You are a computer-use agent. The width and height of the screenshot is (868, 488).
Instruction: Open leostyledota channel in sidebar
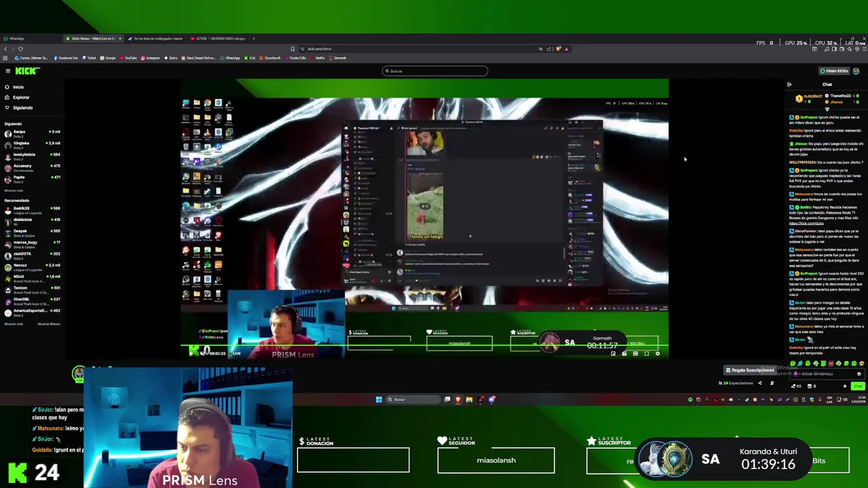[31, 156]
